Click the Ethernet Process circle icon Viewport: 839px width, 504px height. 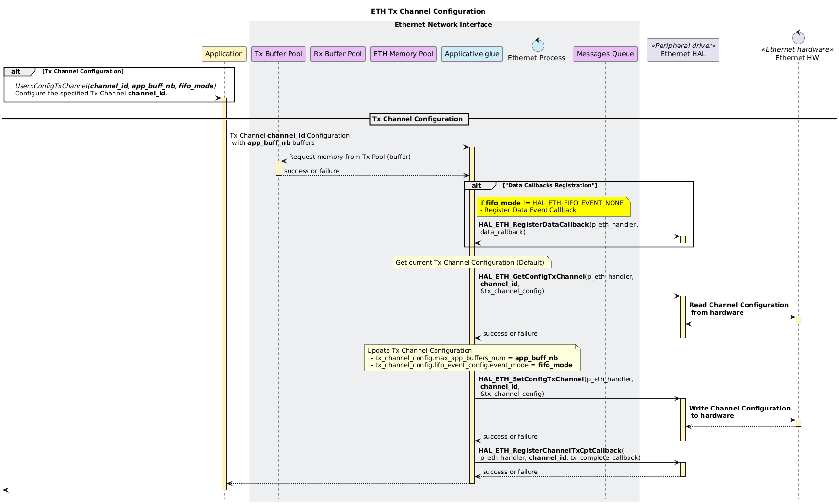point(537,45)
